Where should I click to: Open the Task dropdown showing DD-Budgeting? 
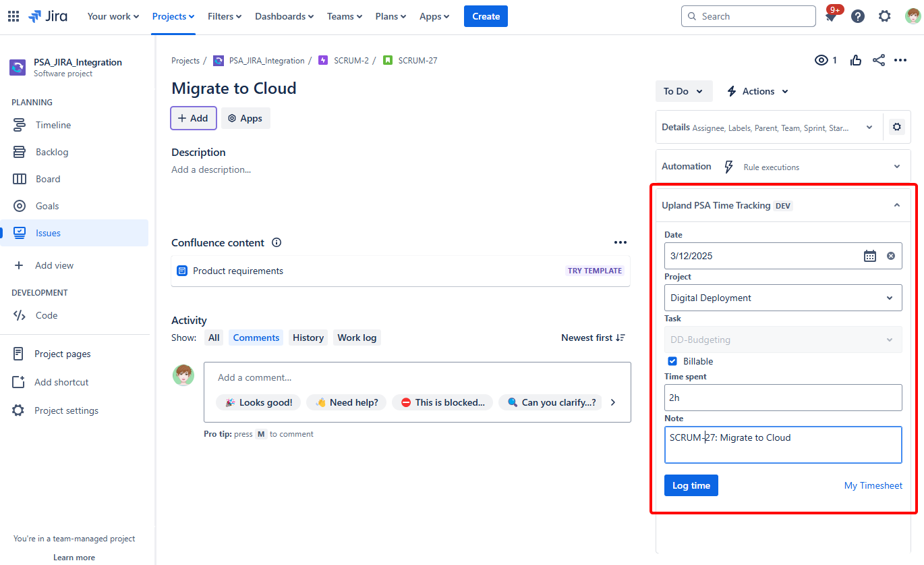pyautogui.click(x=783, y=340)
